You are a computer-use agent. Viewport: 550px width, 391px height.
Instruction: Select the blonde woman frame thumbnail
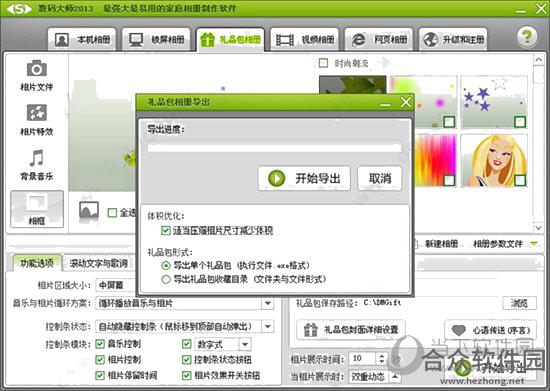click(x=494, y=161)
